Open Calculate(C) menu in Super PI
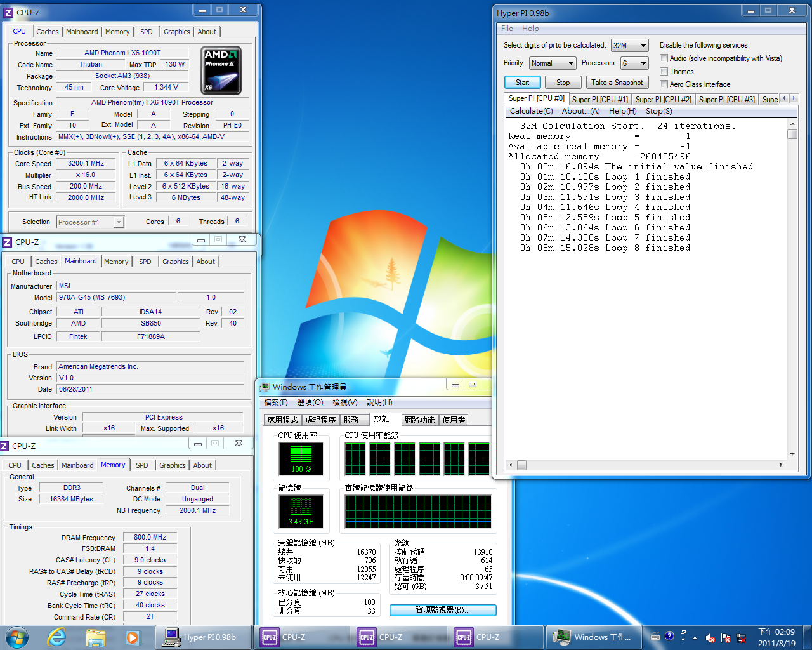Image resolution: width=812 pixels, height=650 pixels. coord(532,111)
